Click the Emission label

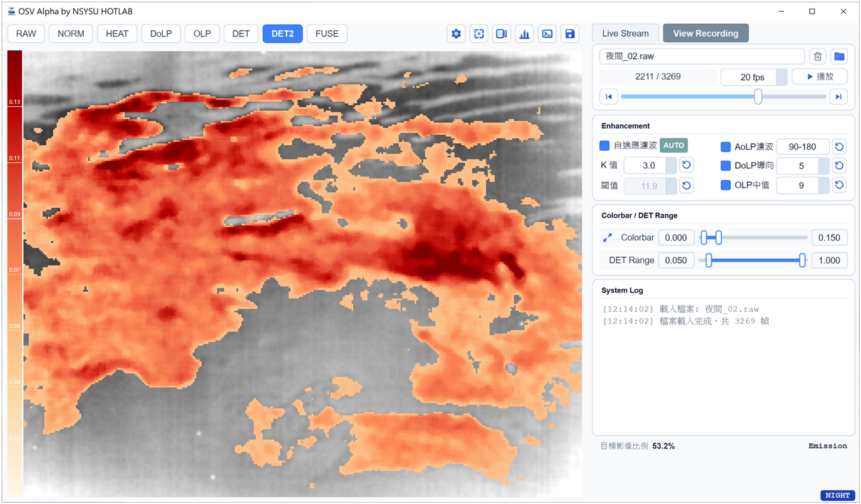827,446
